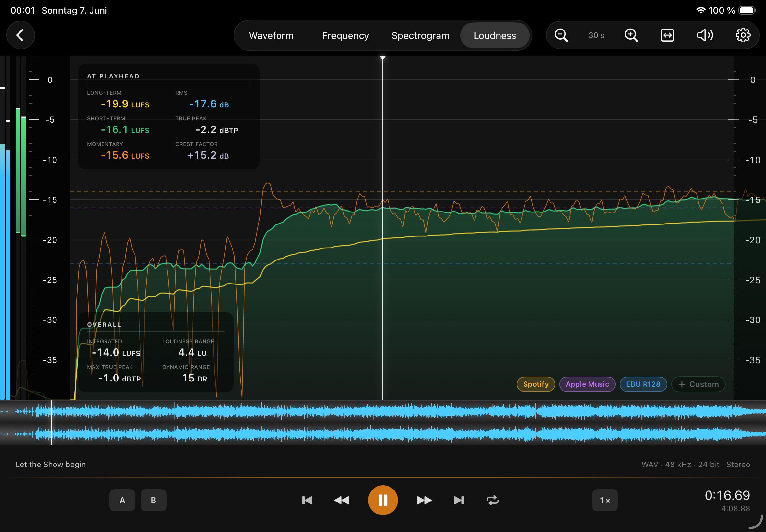Click the Max True Peak value -1.0 dBTP

(119, 378)
